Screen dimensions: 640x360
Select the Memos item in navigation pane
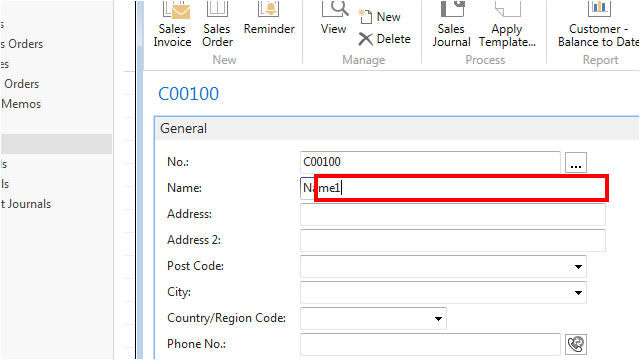click(21, 104)
